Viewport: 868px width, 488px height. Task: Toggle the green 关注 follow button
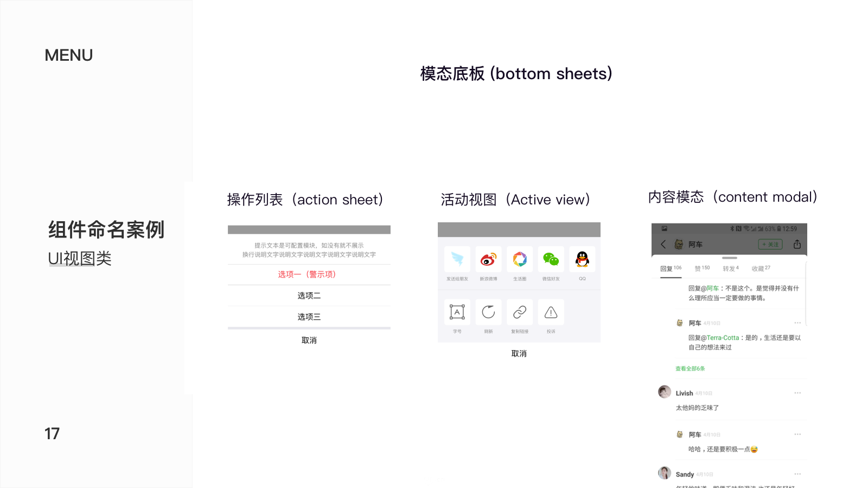[770, 245]
